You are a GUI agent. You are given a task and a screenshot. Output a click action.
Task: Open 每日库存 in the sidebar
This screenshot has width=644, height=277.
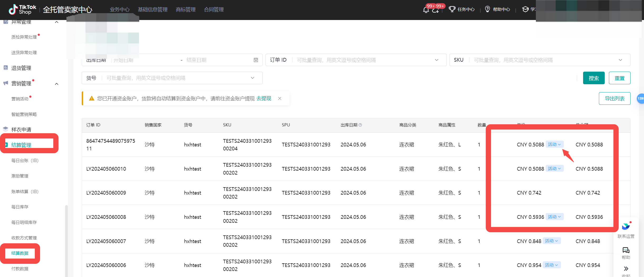[x=20, y=207]
